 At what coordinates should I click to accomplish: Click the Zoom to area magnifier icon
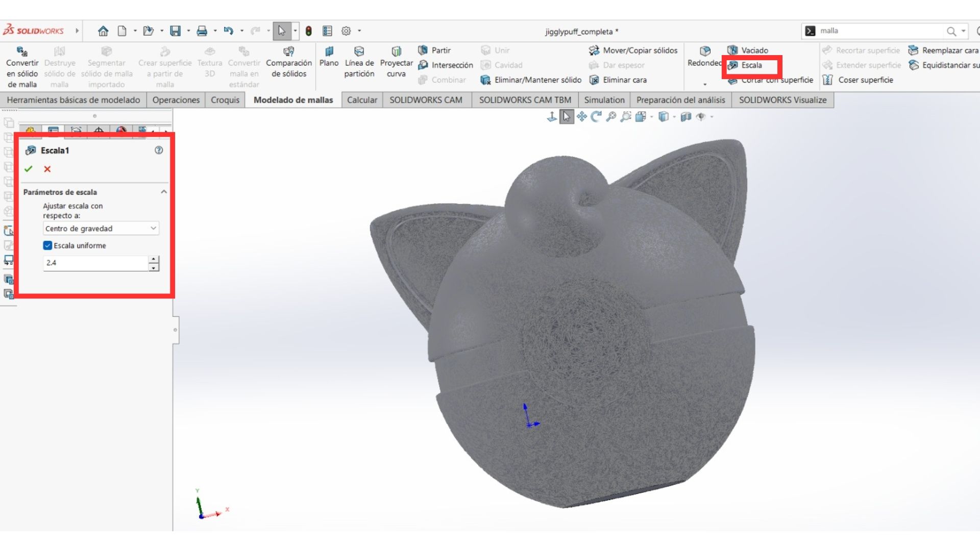pos(626,117)
